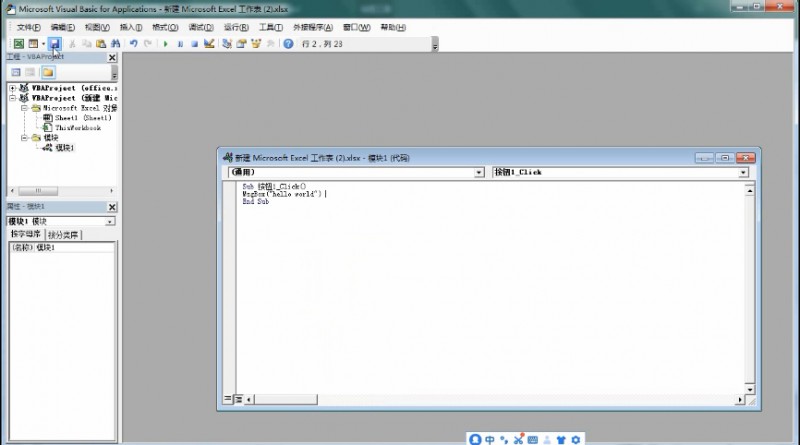This screenshot has width=800, height=445.
Task: Select the 按分类序 properties tab
Action: click(63, 235)
